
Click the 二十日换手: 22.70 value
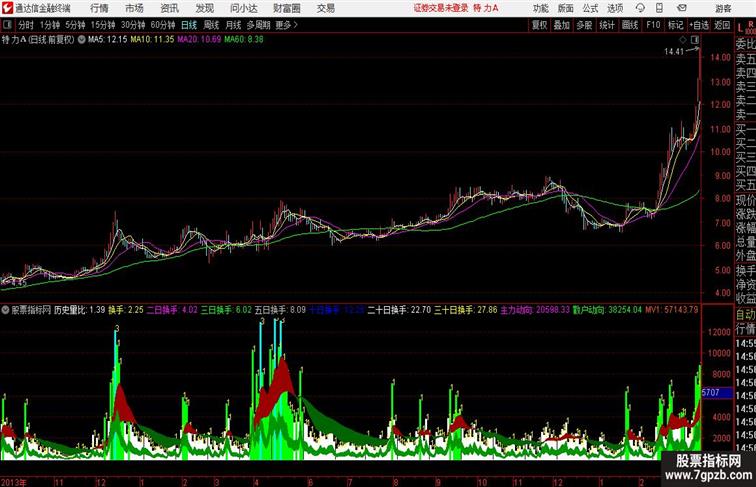coord(399,310)
